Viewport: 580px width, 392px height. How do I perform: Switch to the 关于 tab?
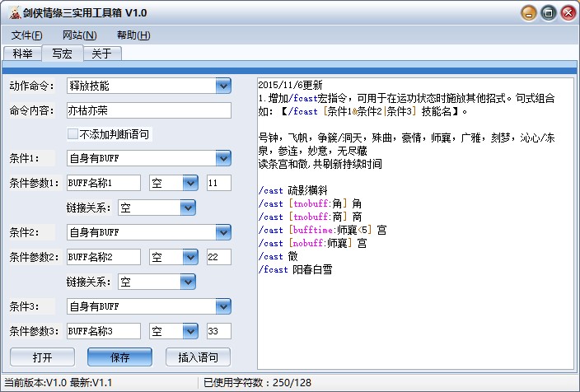[101, 54]
